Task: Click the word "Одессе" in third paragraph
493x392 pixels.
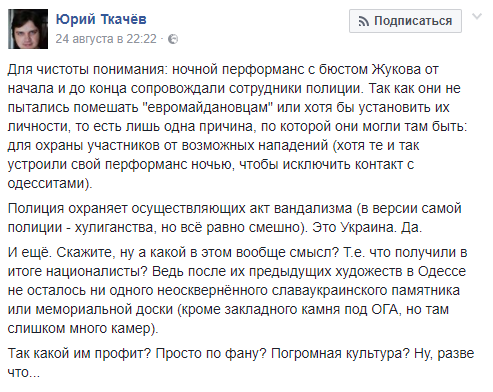Action: pos(442,271)
